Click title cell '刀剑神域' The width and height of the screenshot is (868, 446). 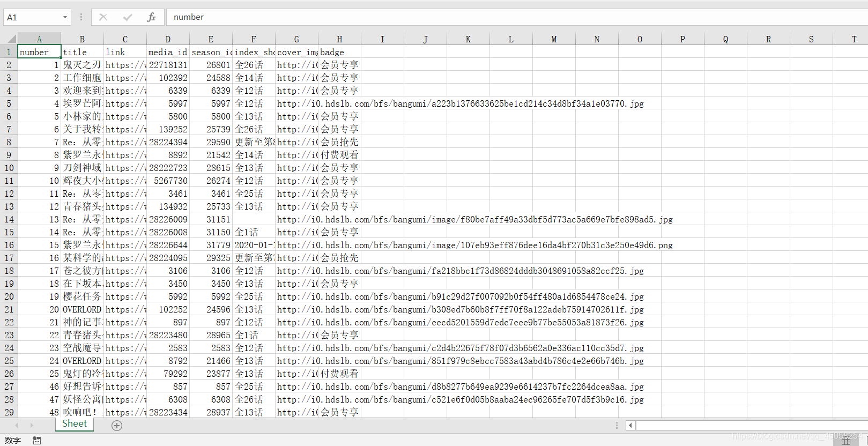82,168
